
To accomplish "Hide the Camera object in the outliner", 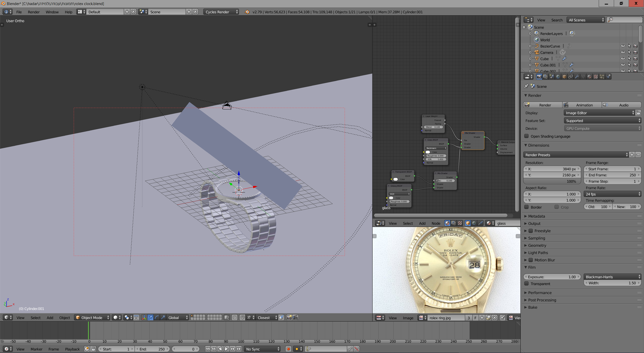I will click(x=623, y=52).
